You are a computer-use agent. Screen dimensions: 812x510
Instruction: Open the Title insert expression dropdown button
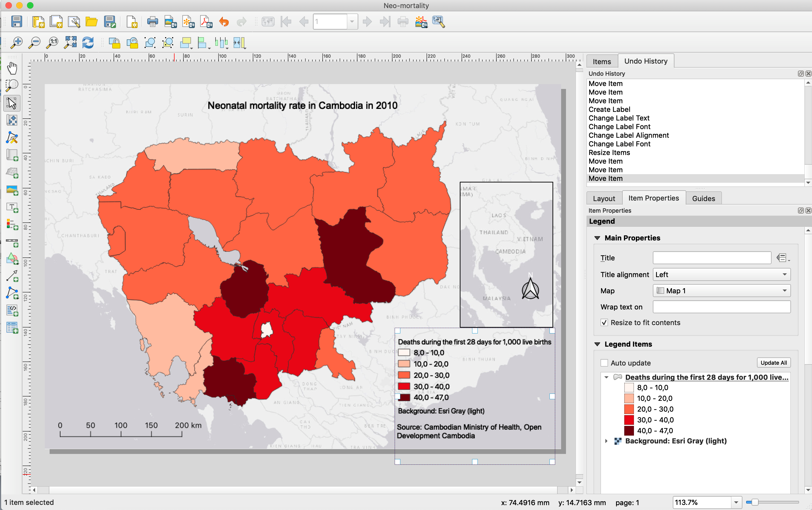coord(783,258)
